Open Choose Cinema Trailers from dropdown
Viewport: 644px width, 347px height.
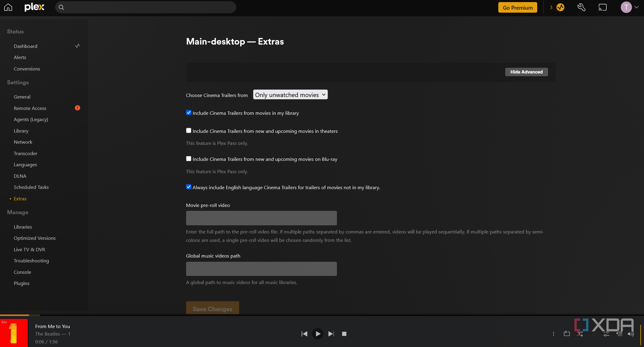click(x=290, y=95)
